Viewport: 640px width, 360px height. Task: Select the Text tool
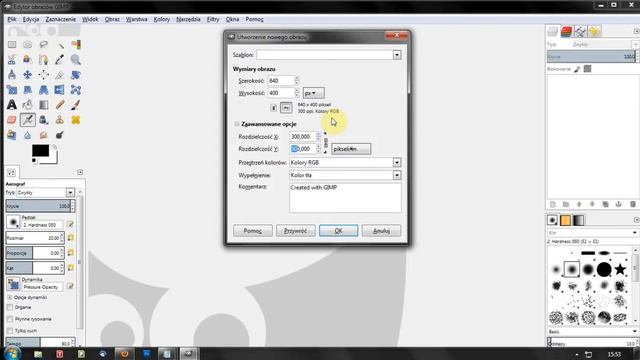pos(12,105)
